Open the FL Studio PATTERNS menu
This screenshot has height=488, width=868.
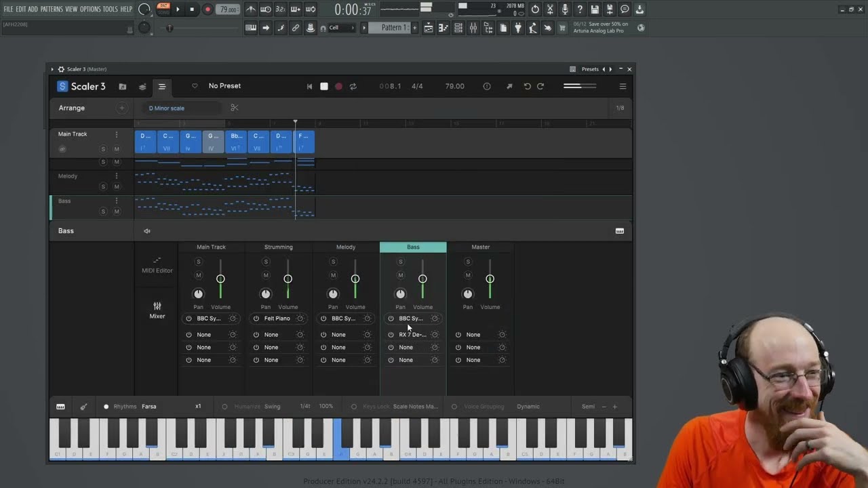coord(52,9)
